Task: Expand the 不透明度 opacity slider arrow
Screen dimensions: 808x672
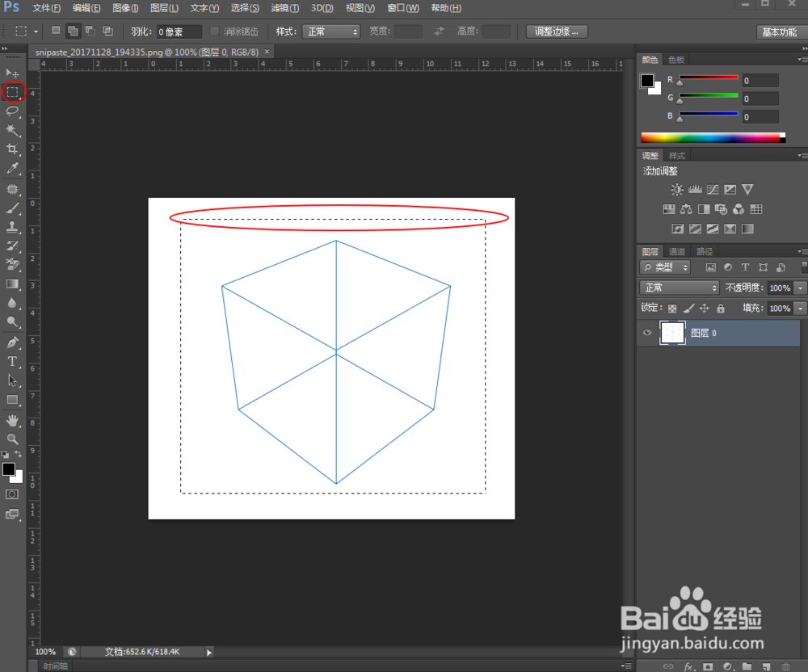Action: click(800, 288)
